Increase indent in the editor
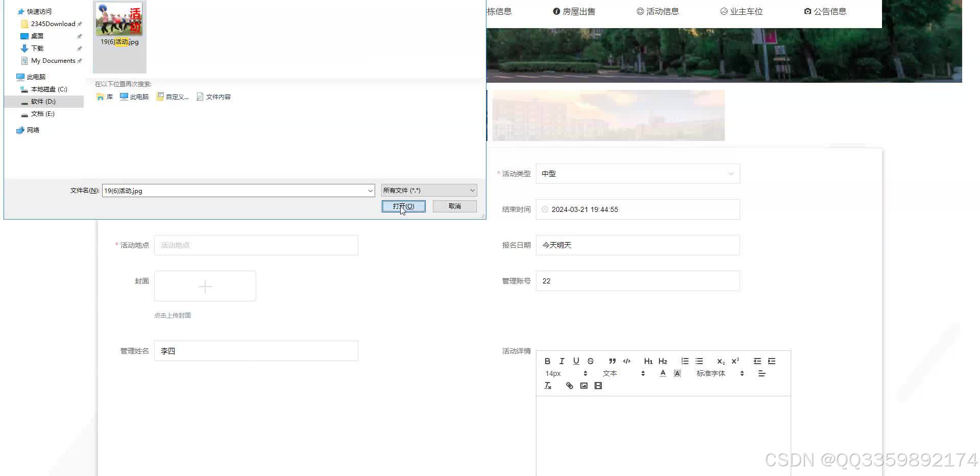 coord(772,361)
